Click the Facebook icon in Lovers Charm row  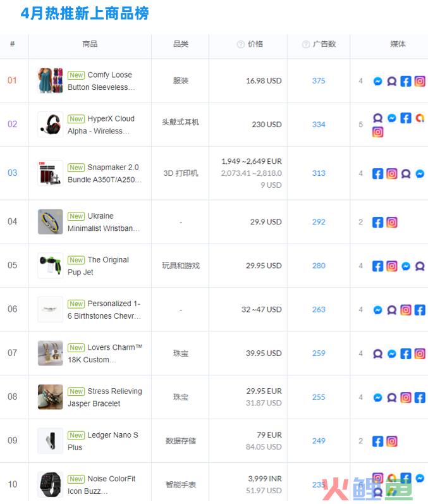[x=406, y=354]
